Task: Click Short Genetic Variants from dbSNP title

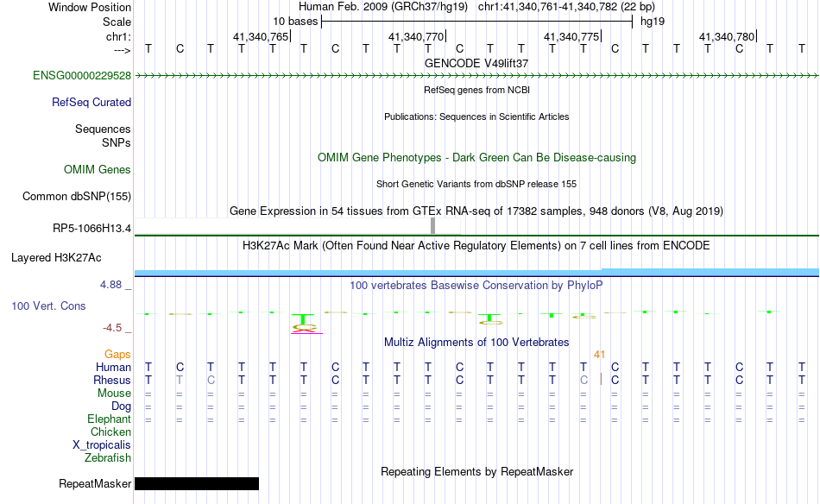Action: point(476,184)
